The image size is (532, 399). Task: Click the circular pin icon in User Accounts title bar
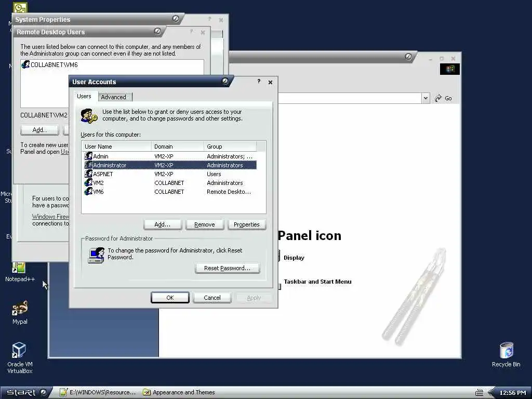point(225,81)
